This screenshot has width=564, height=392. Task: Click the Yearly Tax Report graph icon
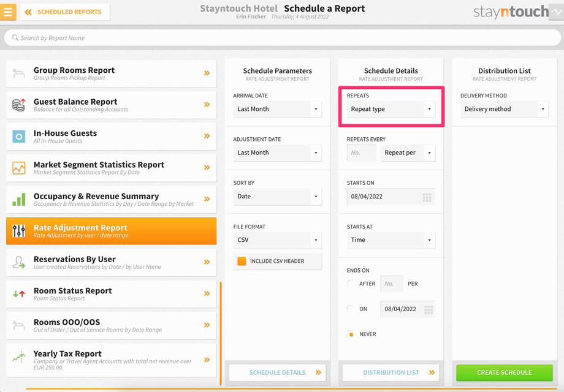coord(19,357)
